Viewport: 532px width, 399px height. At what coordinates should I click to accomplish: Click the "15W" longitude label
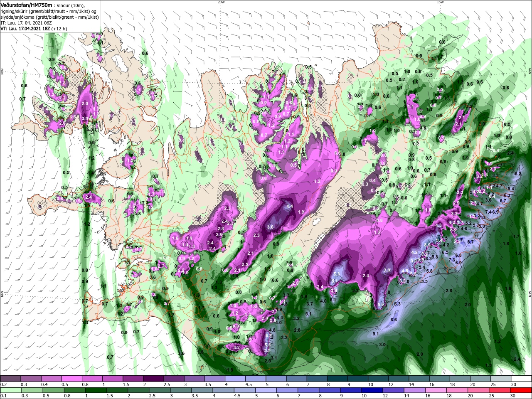coord(440,2)
